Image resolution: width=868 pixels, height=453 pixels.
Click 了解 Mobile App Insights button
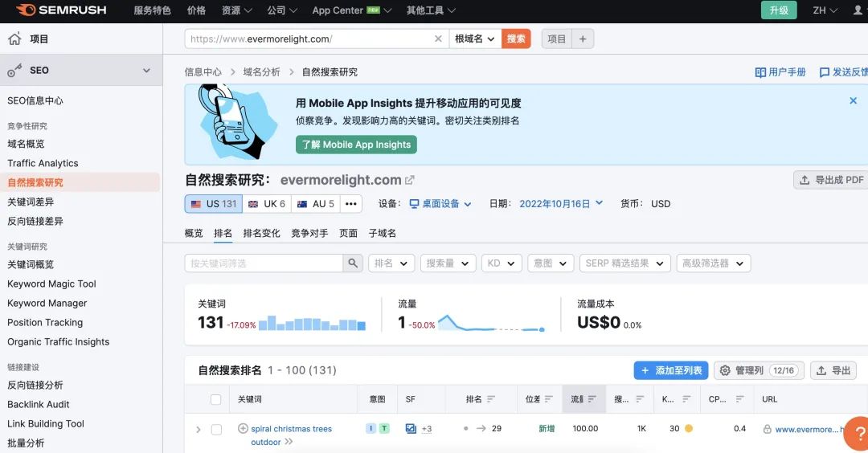pyautogui.click(x=356, y=145)
